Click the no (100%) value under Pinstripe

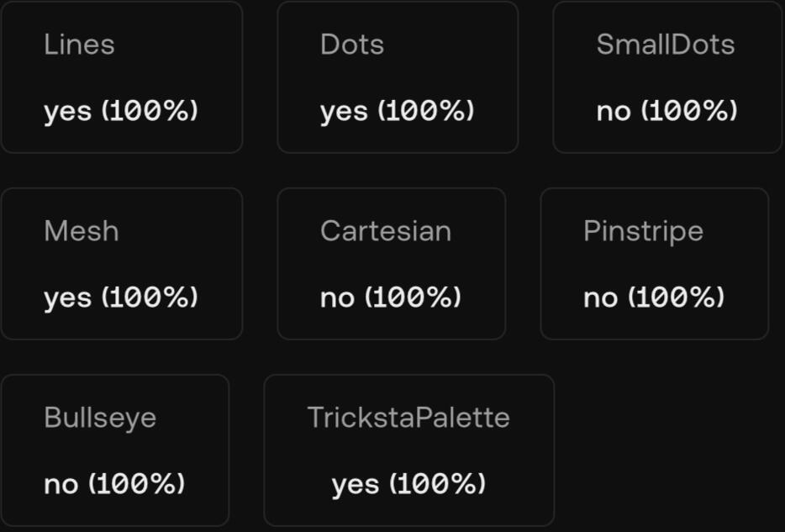click(x=653, y=298)
